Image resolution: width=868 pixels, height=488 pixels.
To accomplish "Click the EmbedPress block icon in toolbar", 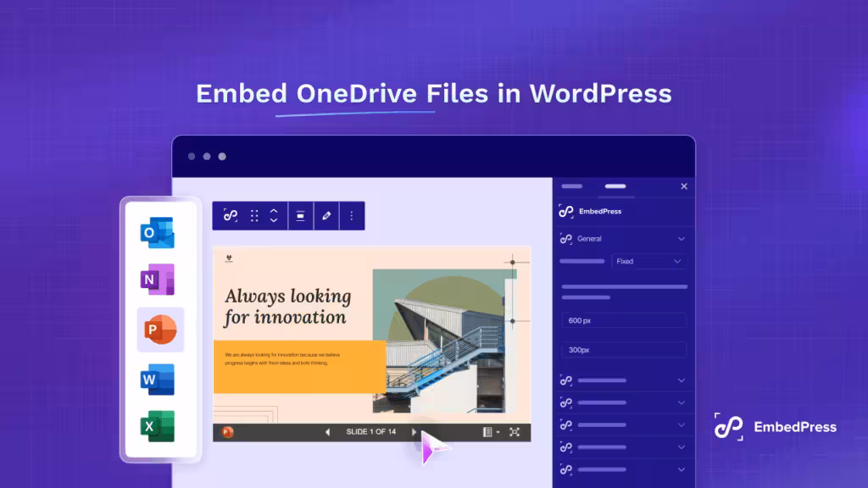I will point(231,216).
